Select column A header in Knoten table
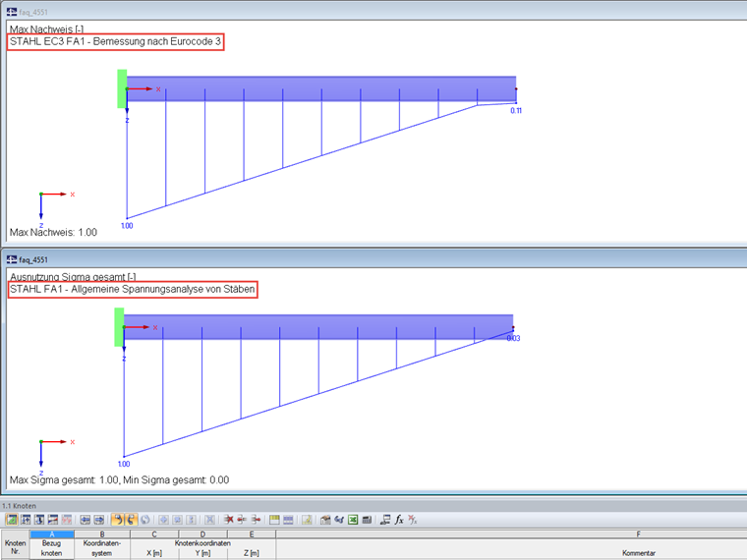Image resolution: width=747 pixels, height=560 pixels. pyautogui.click(x=52, y=534)
